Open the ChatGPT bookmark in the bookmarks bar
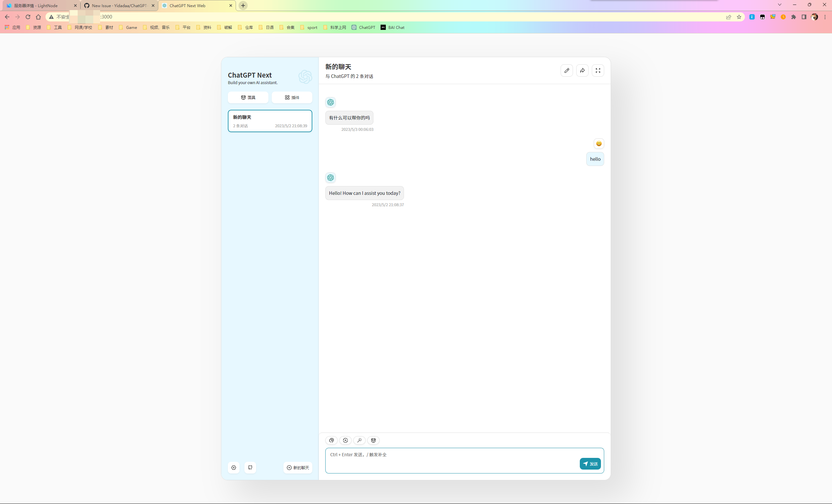The image size is (832, 504). 363,27
